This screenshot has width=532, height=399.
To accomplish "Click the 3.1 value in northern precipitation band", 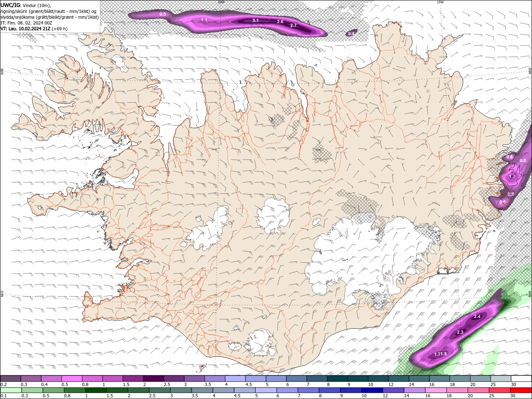I will 256,20.
